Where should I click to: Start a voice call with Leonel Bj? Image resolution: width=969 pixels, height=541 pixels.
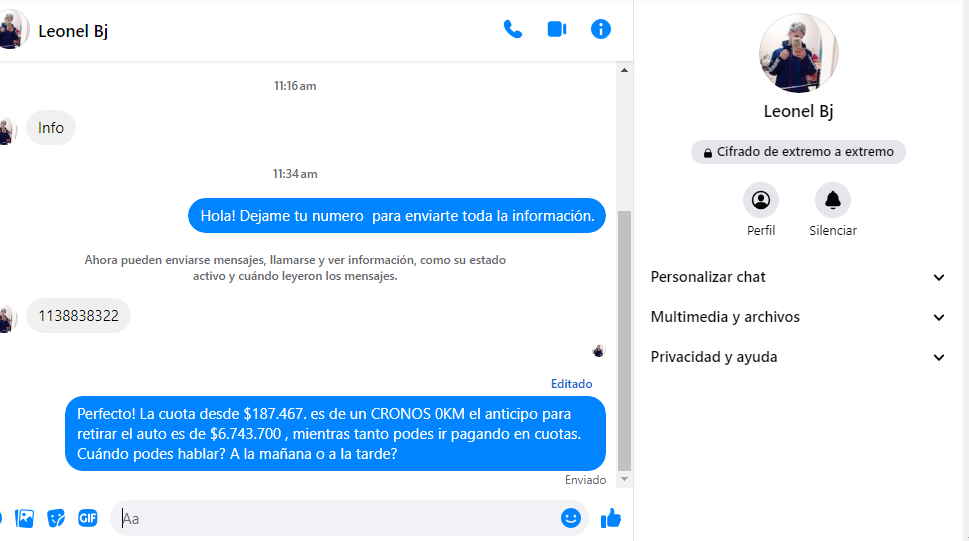tap(513, 29)
